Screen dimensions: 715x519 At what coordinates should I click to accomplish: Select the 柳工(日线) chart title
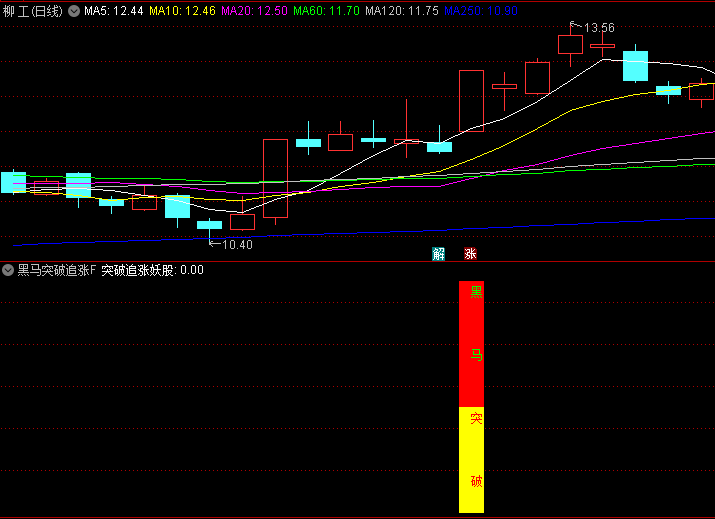click(x=33, y=11)
